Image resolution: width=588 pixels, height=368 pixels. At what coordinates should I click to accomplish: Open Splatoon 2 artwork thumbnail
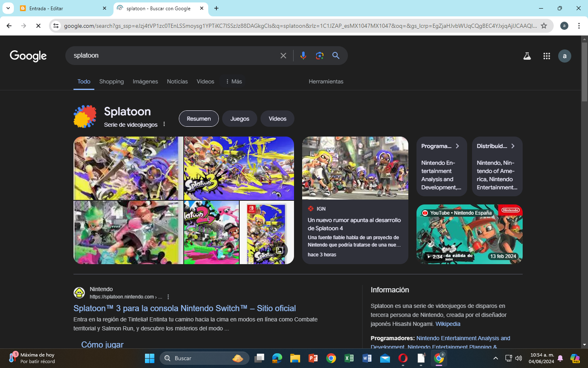click(x=212, y=232)
